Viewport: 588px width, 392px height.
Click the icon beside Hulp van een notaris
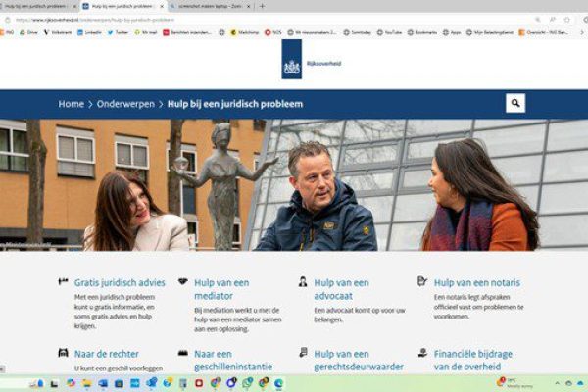pos(422,281)
